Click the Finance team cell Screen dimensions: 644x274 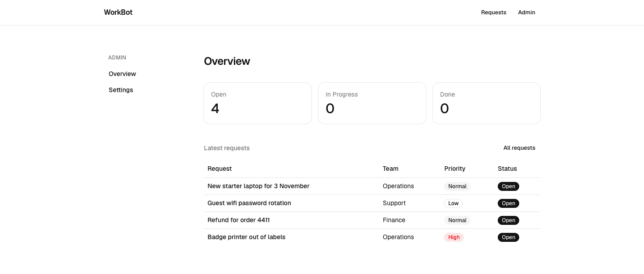(394, 220)
